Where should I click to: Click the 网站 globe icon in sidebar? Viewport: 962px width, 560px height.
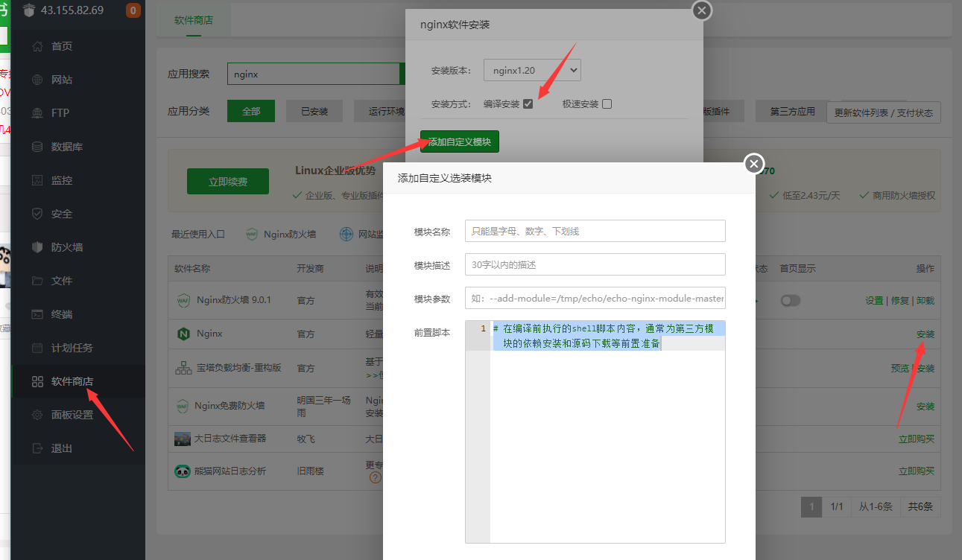click(x=37, y=80)
